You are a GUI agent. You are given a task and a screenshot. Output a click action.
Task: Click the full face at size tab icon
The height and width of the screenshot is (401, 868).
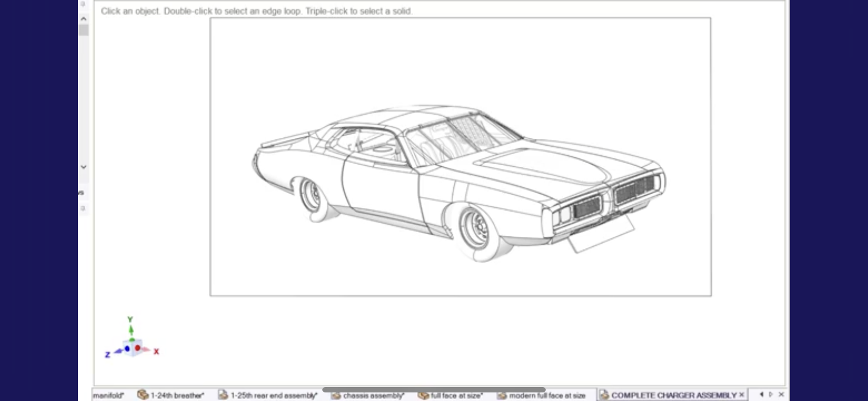pyautogui.click(x=423, y=395)
